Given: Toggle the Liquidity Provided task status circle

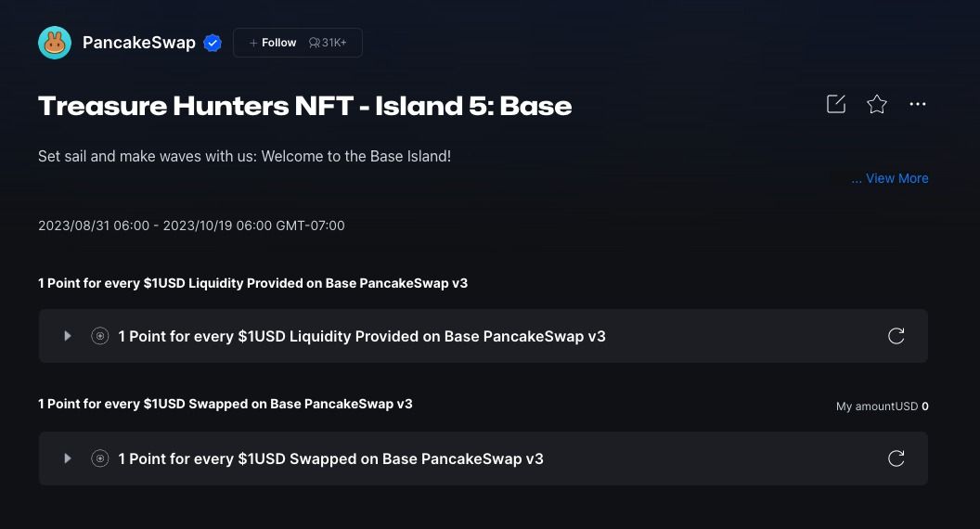Looking at the screenshot, I should (x=100, y=336).
